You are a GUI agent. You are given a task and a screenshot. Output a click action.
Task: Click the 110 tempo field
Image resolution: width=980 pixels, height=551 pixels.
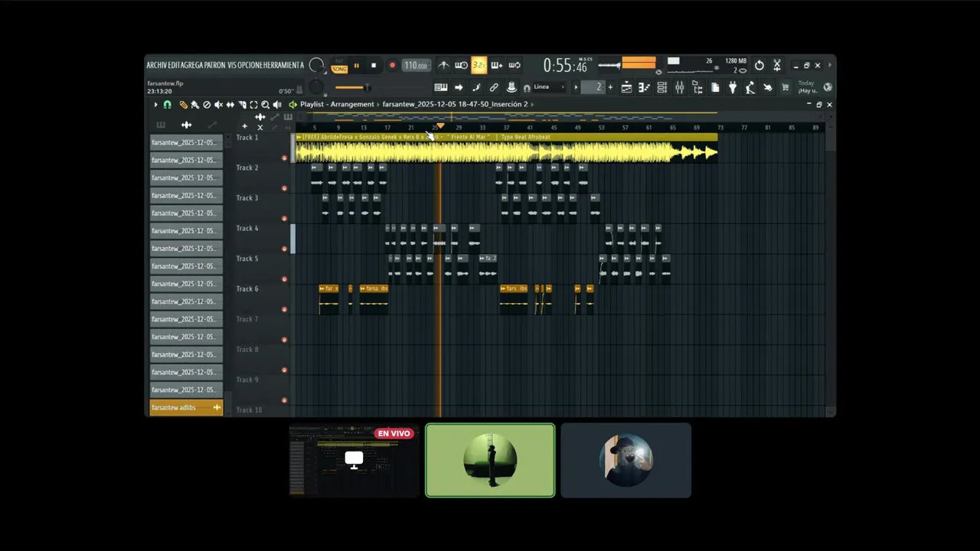point(416,66)
